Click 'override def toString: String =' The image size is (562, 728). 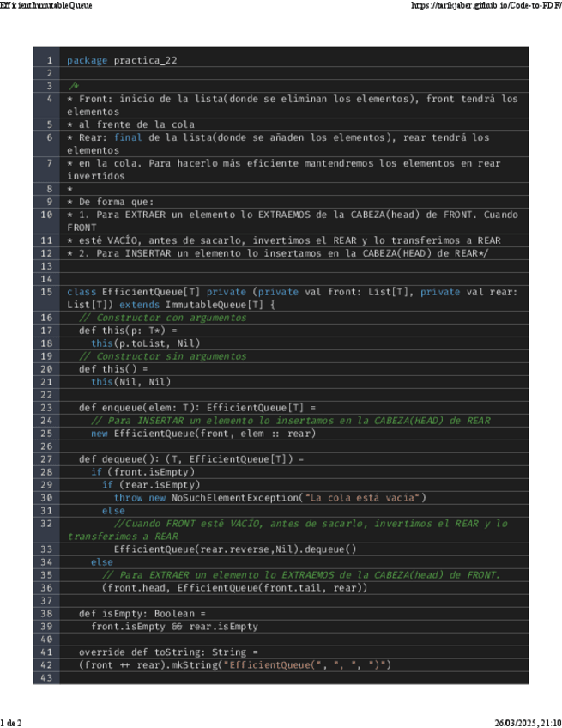(168, 652)
